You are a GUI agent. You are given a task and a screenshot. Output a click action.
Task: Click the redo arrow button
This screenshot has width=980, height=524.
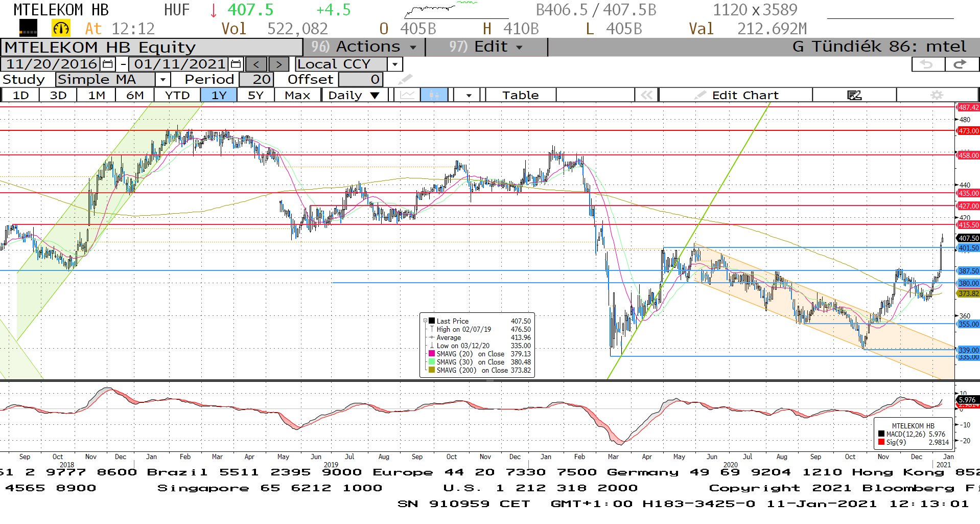point(961,64)
